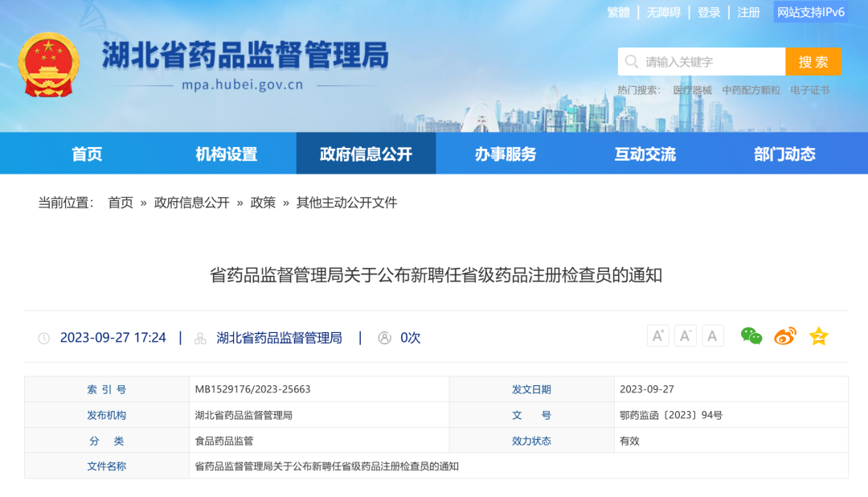Switch to traditional Chinese via 繁體 link

(x=618, y=12)
